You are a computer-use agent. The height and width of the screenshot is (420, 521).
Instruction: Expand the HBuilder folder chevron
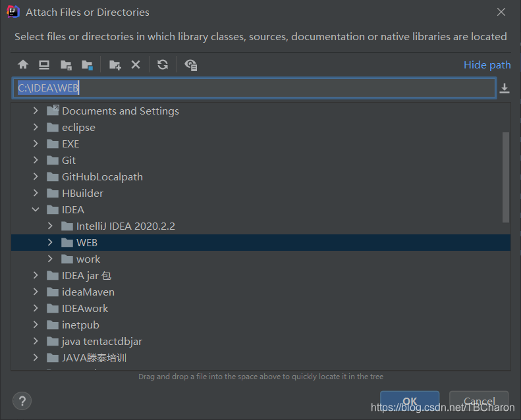36,193
